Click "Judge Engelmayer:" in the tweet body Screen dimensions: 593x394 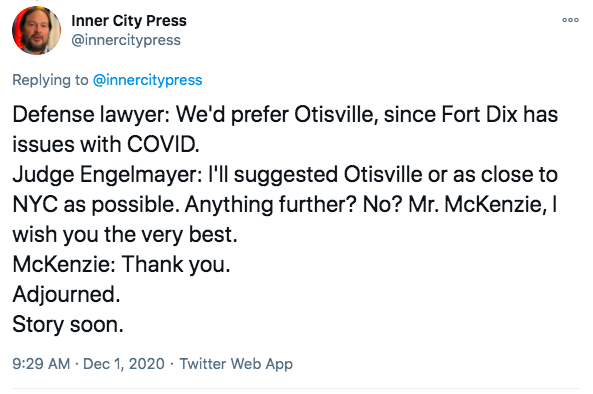(107, 174)
